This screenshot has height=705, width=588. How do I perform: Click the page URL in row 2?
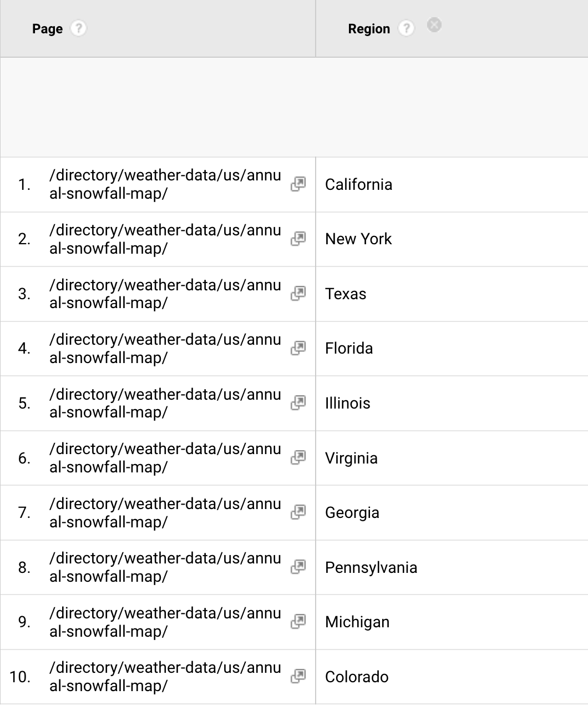click(x=165, y=239)
